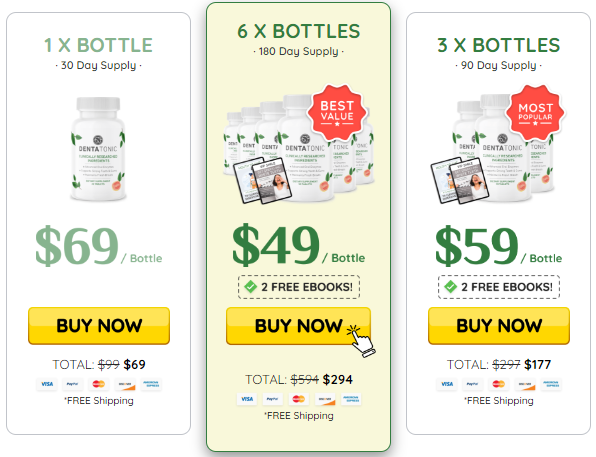Click green checkmark in 6 bottles free ebooks box

click(251, 287)
